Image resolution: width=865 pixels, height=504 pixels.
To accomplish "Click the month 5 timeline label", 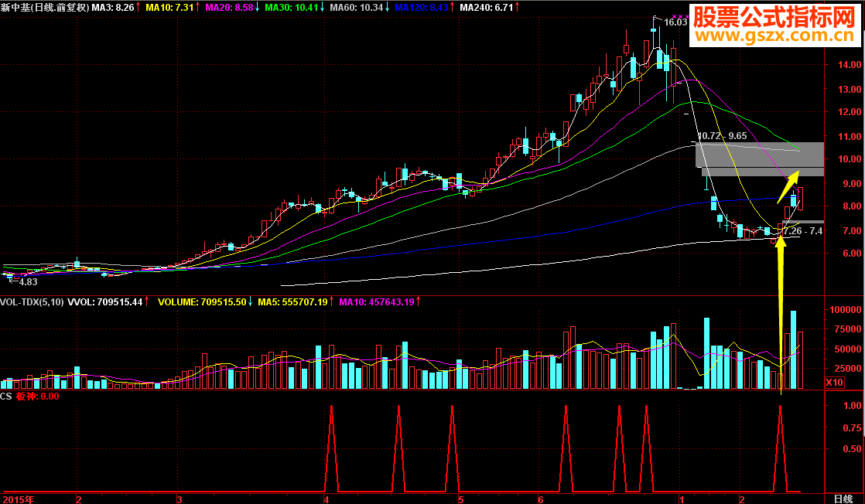I will 460,499.
